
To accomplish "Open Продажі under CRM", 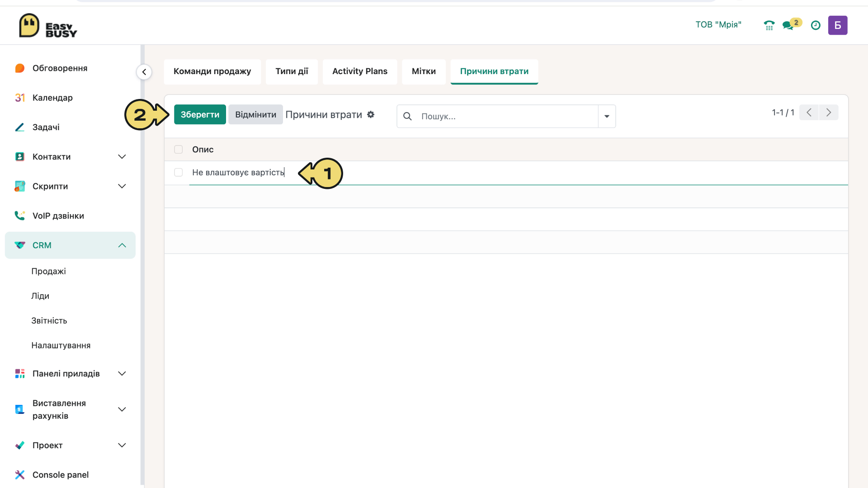I will click(49, 272).
